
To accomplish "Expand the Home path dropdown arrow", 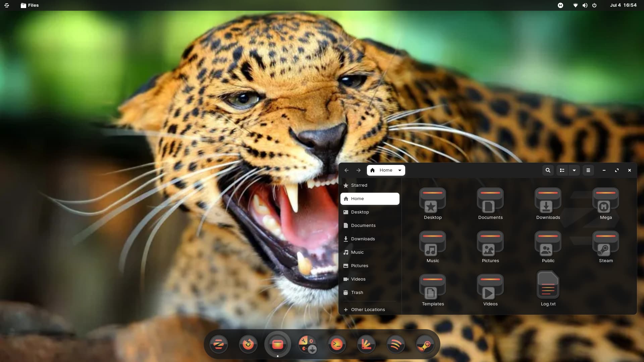I will tap(400, 170).
